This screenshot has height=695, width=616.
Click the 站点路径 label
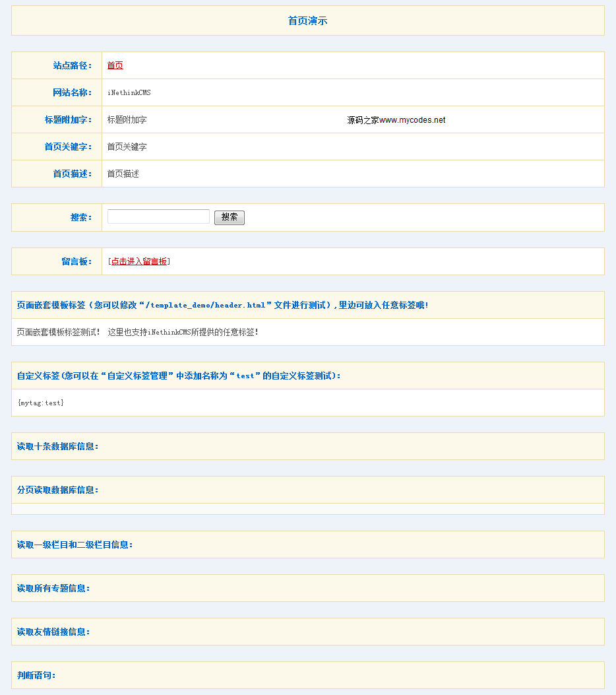pyautogui.click(x=73, y=65)
